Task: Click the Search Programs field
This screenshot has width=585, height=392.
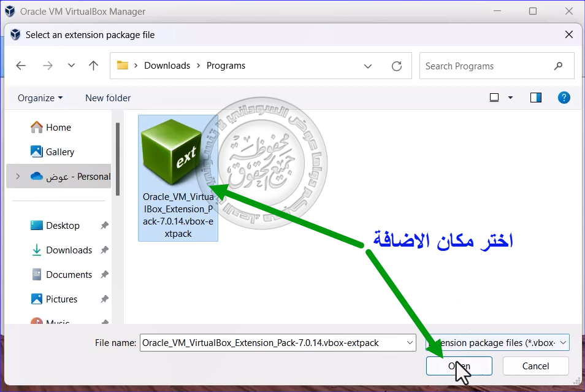Action: pos(487,66)
